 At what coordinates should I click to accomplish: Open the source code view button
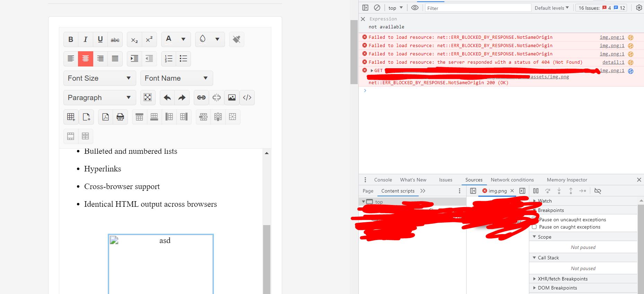coord(247,98)
